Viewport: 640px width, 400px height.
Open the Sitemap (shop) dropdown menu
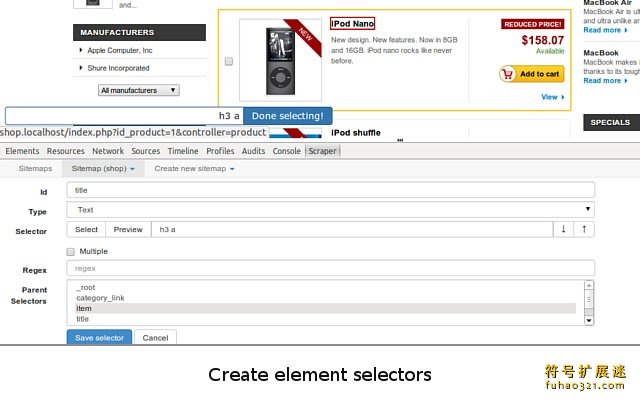[103, 169]
